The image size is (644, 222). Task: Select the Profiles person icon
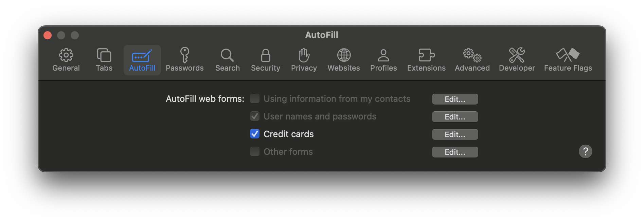click(383, 60)
